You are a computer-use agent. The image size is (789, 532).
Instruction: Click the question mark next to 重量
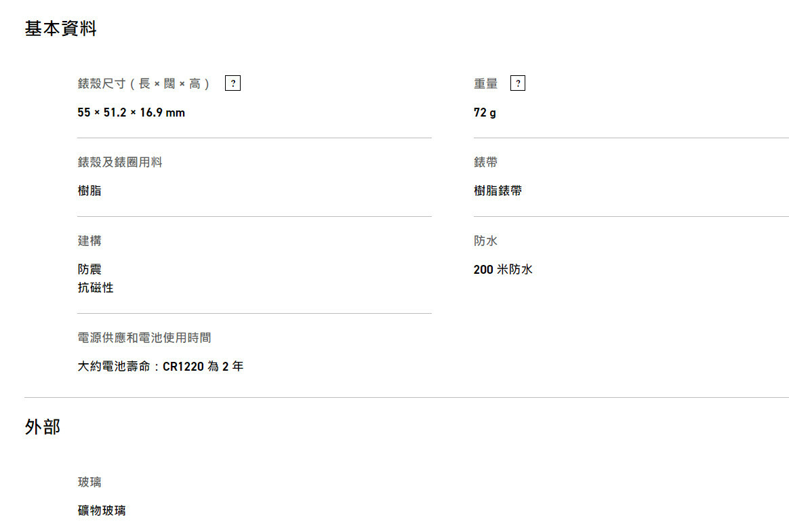(x=518, y=83)
